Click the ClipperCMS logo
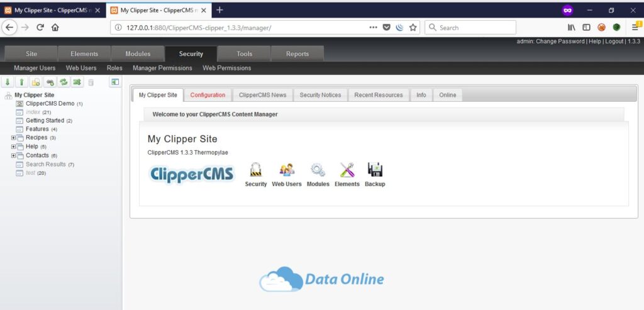Viewport: 644px width, 310px height. [191, 175]
